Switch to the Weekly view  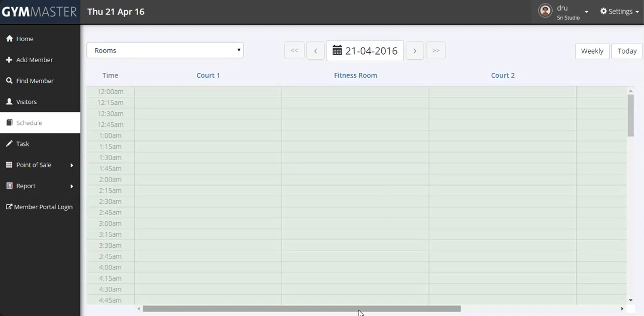(592, 51)
